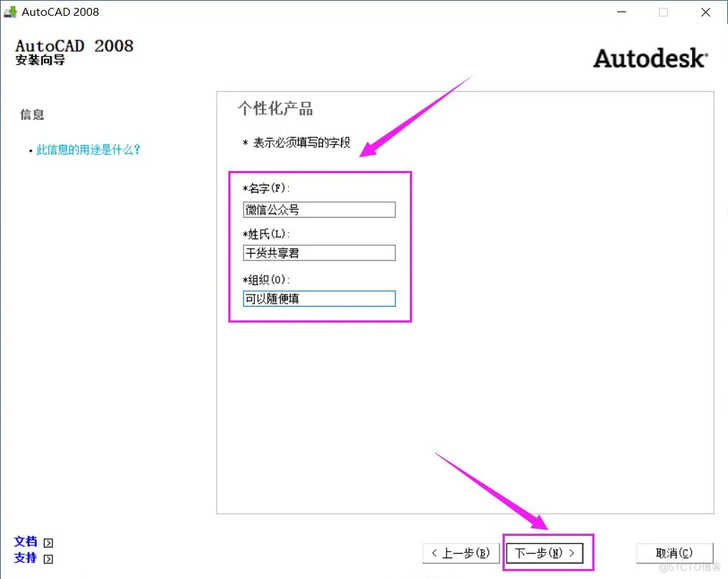
Task: Click the '信息' sidebar heading
Action: click(32, 115)
